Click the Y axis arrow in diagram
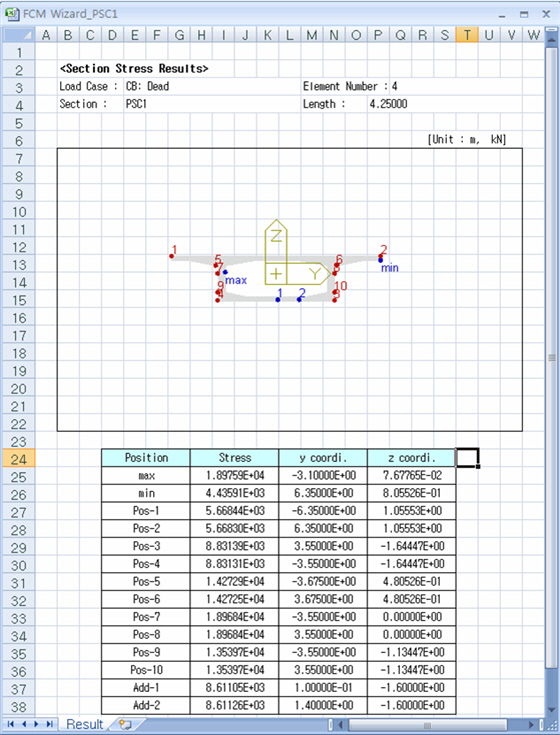 tap(309, 274)
